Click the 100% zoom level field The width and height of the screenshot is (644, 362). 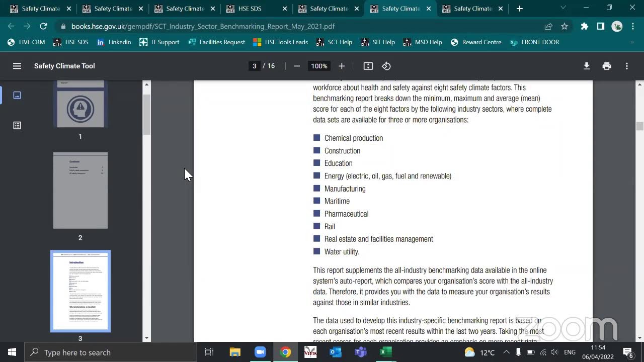click(319, 66)
